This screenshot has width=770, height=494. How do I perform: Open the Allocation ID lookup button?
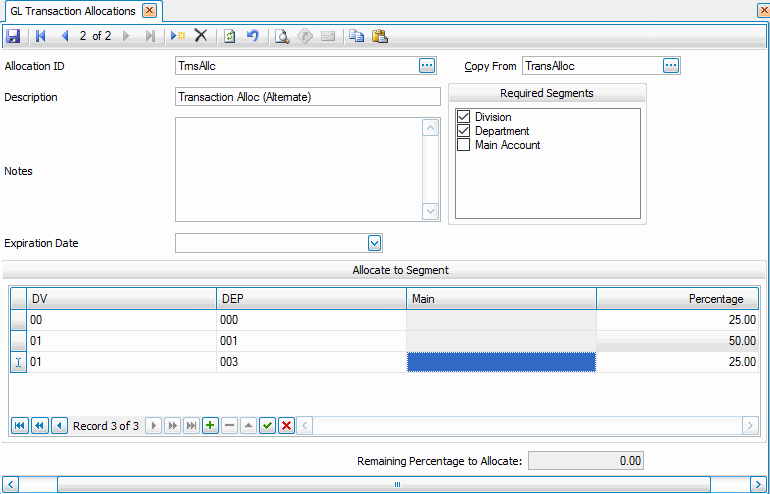[x=427, y=66]
